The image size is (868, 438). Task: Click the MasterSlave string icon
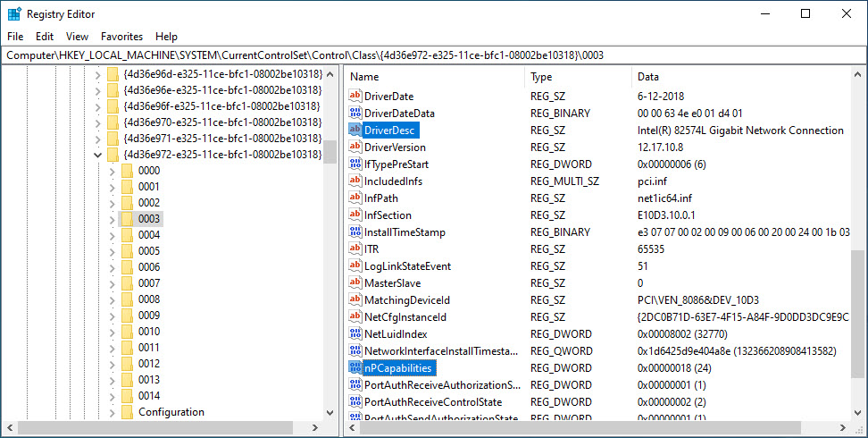[x=355, y=283]
